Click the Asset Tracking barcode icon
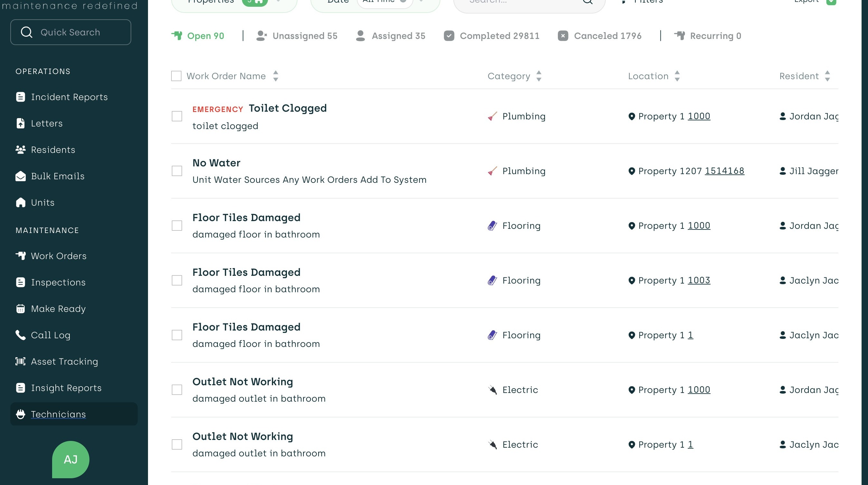 coord(21,361)
